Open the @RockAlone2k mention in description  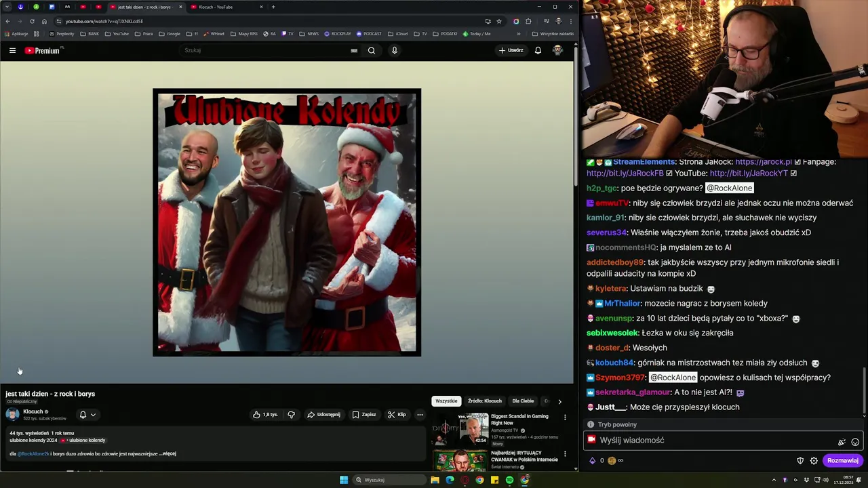[x=33, y=453]
